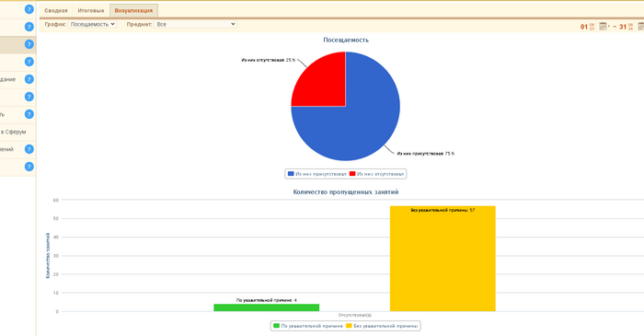Select the Визуализация tab
This screenshot has width=644, height=336.
click(133, 11)
